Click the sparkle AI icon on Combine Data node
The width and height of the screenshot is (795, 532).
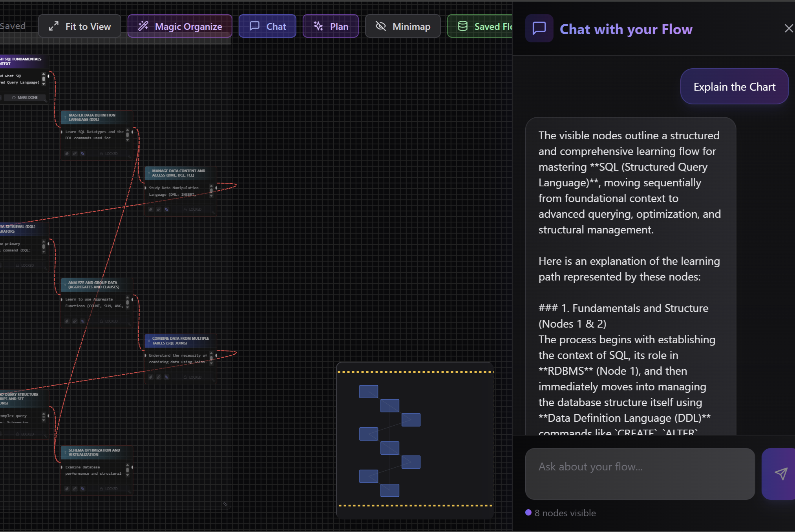pos(166,377)
